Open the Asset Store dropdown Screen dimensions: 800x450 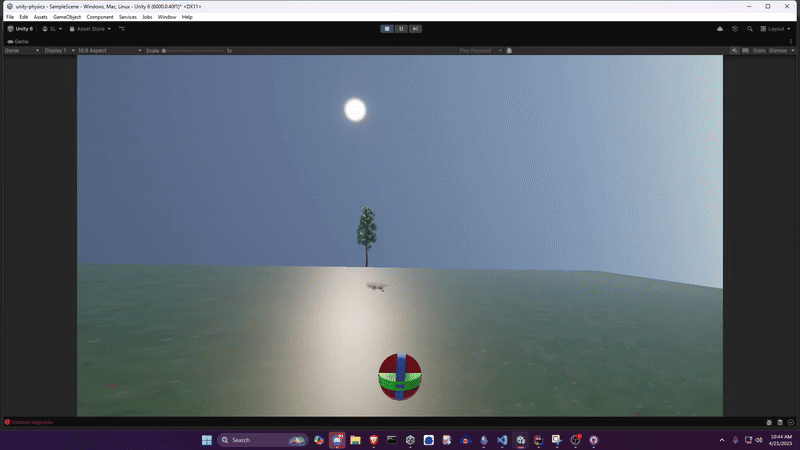(x=90, y=29)
